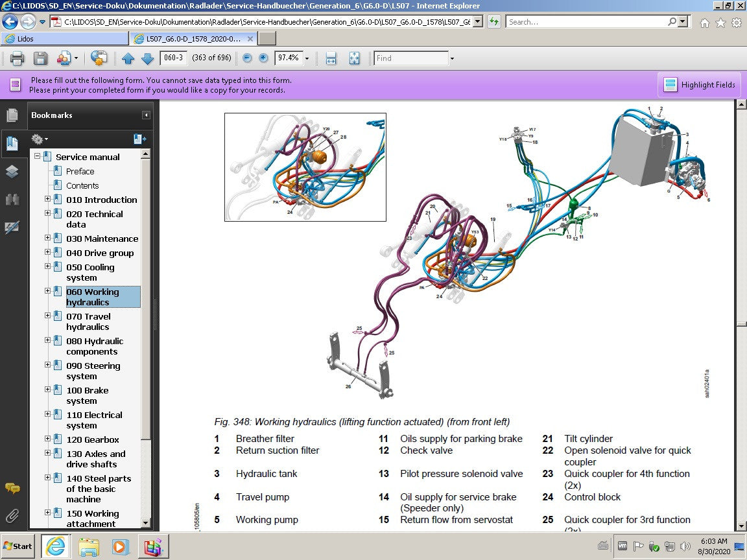Open the zoom percentage dropdown
The height and width of the screenshot is (560, 747).
click(x=307, y=58)
